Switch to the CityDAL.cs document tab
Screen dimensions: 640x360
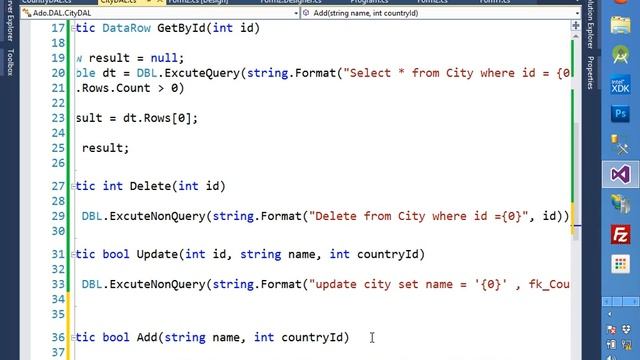pos(118,2)
